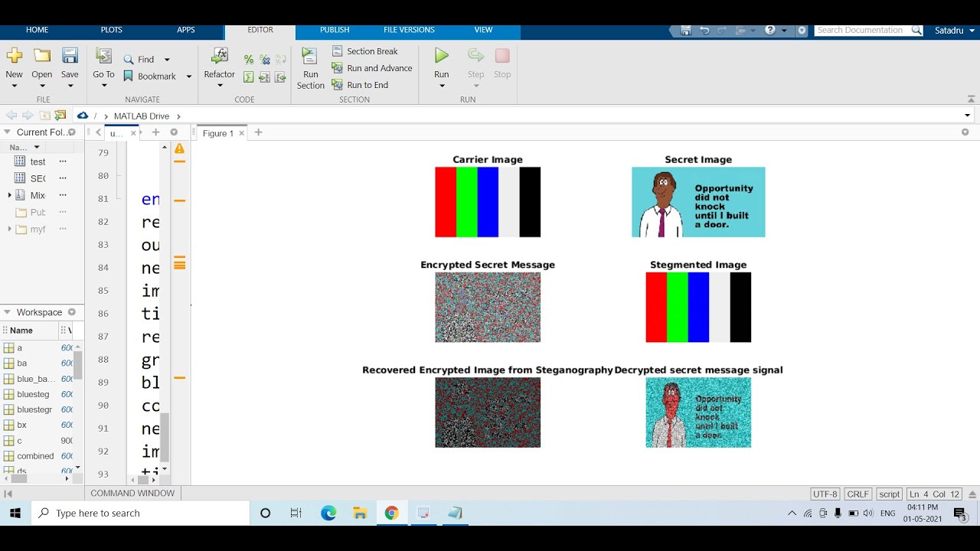Click the MATLAB Drive cloud icon

[x=83, y=116]
